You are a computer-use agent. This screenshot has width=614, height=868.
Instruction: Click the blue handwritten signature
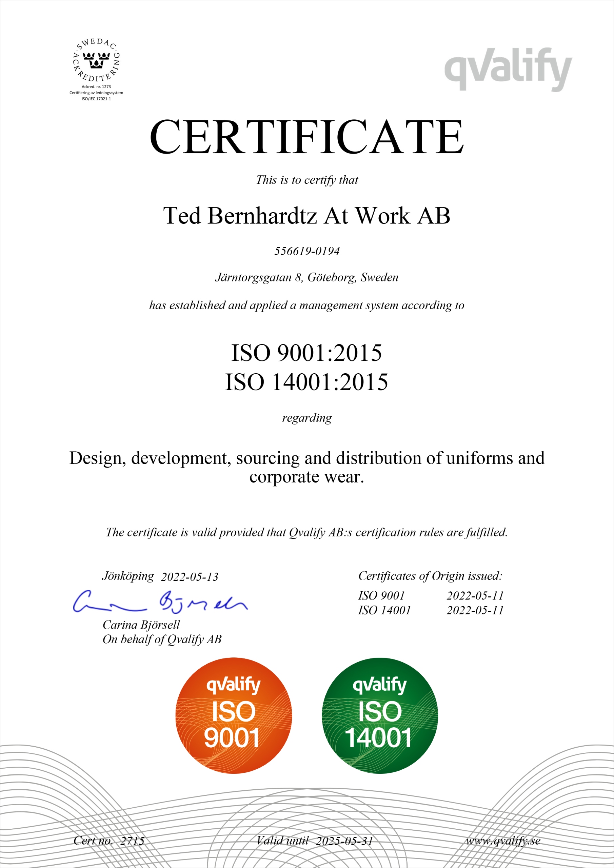(160, 601)
